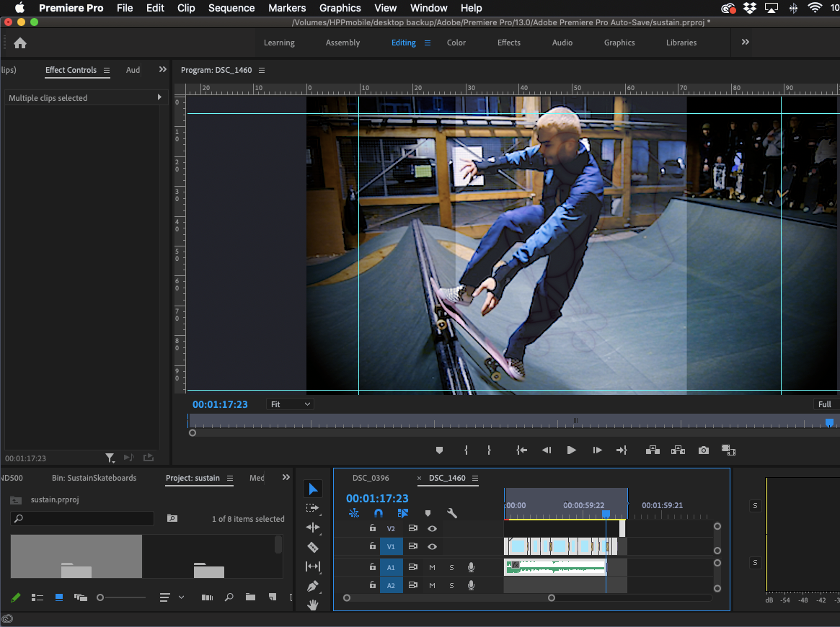Toggle lock on track V1
Viewport: 840px width, 627px height.
coord(373,547)
